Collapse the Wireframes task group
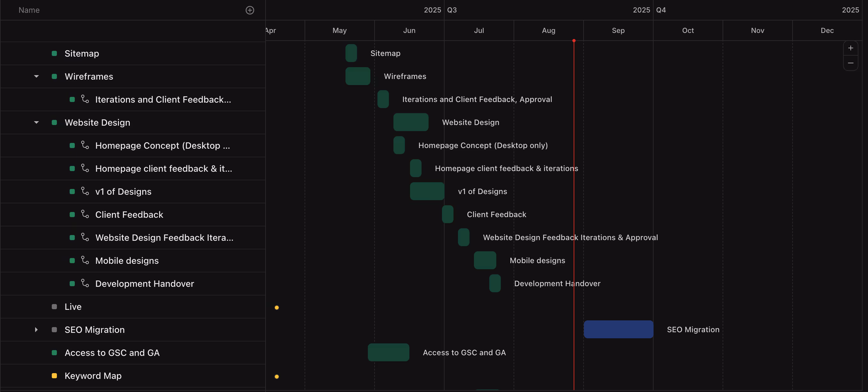This screenshot has height=392, width=868. click(x=36, y=76)
